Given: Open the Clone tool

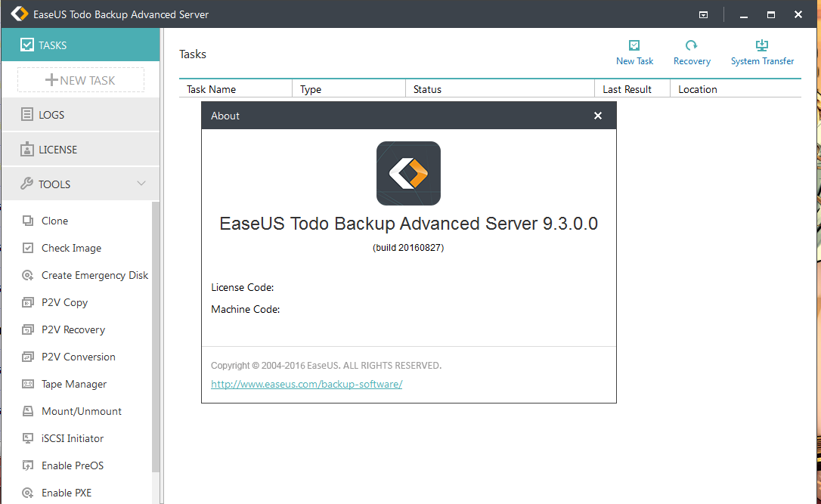Looking at the screenshot, I should [x=55, y=221].
